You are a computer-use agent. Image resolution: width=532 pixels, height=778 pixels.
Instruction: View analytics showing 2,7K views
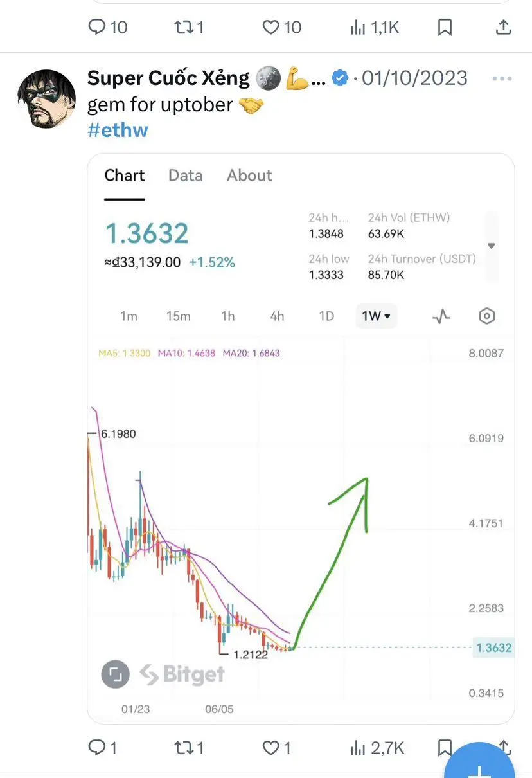377,748
